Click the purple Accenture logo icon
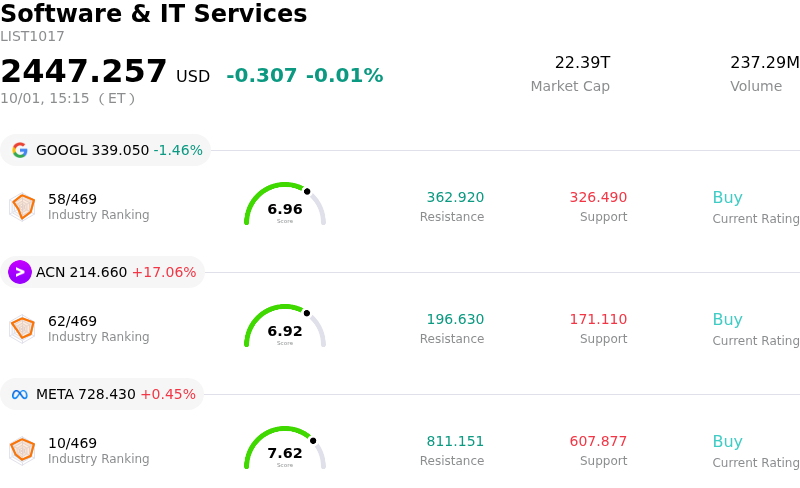The height and width of the screenshot is (488, 800). point(20,272)
